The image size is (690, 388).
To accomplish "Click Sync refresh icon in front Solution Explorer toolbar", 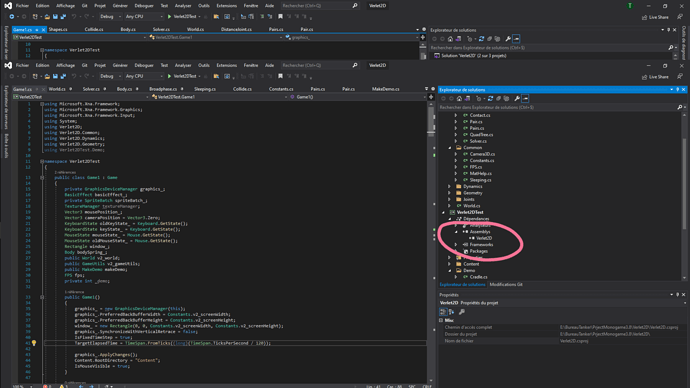I will [490, 99].
